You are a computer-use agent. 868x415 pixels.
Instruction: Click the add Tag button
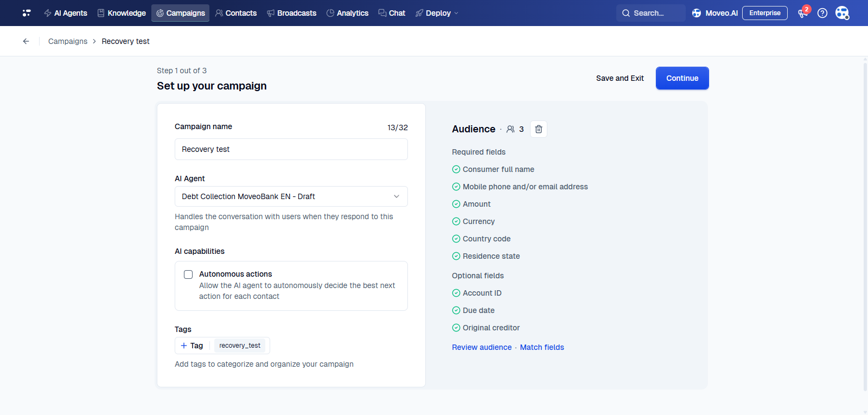click(x=192, y=346)
